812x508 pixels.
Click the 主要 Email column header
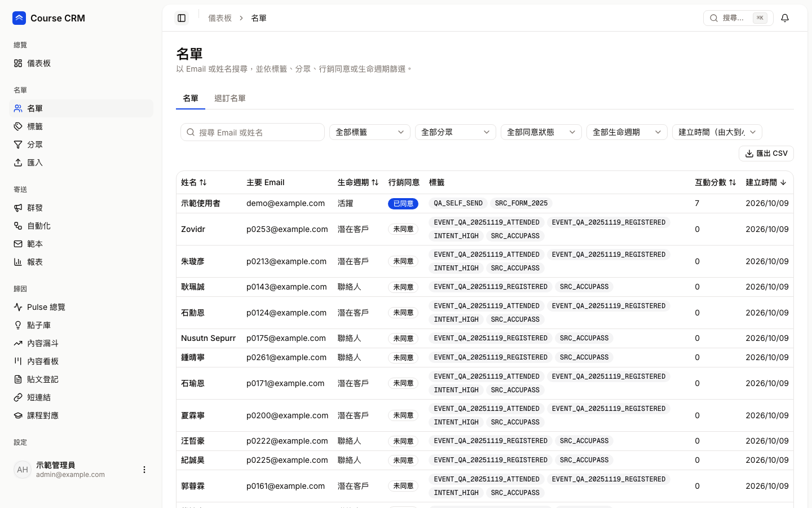tap(266, 182)
